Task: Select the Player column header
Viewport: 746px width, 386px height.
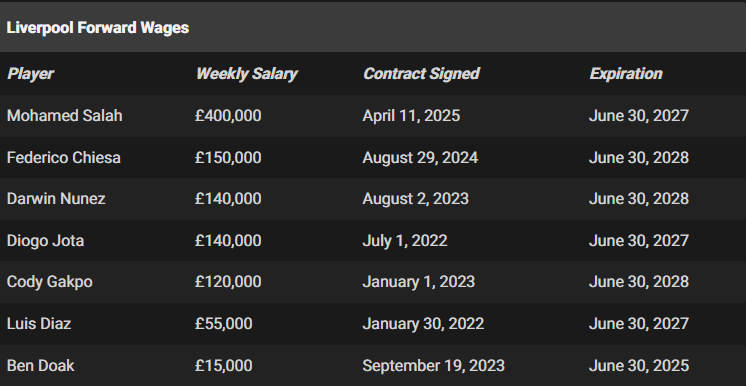Action: 30,74
